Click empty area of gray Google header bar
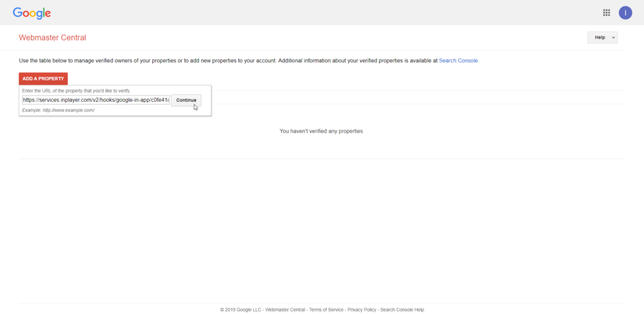This screenshot has width=644, height=314. pyautogui.click(x=314, y=13)
